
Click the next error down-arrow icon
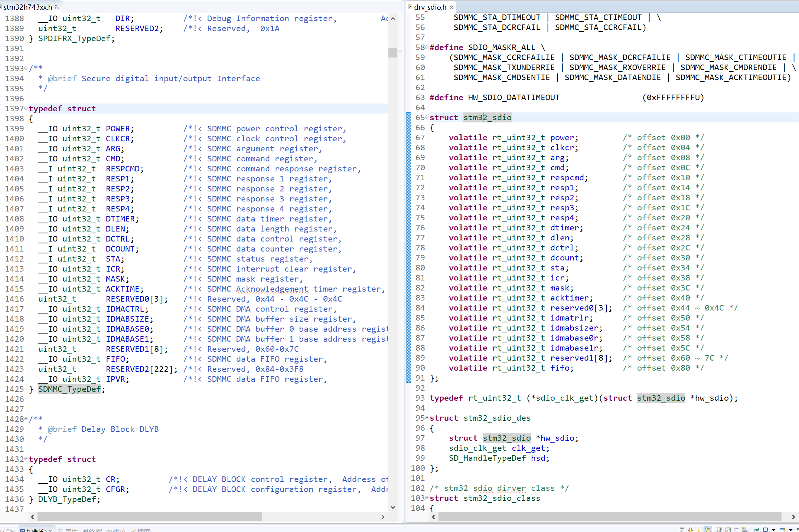(x=691, y=530)
